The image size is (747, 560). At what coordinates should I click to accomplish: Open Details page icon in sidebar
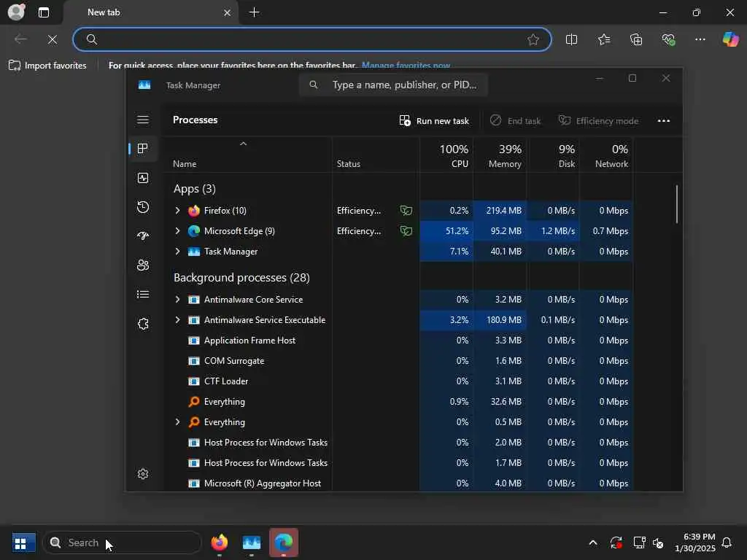[x=143, y=295]
